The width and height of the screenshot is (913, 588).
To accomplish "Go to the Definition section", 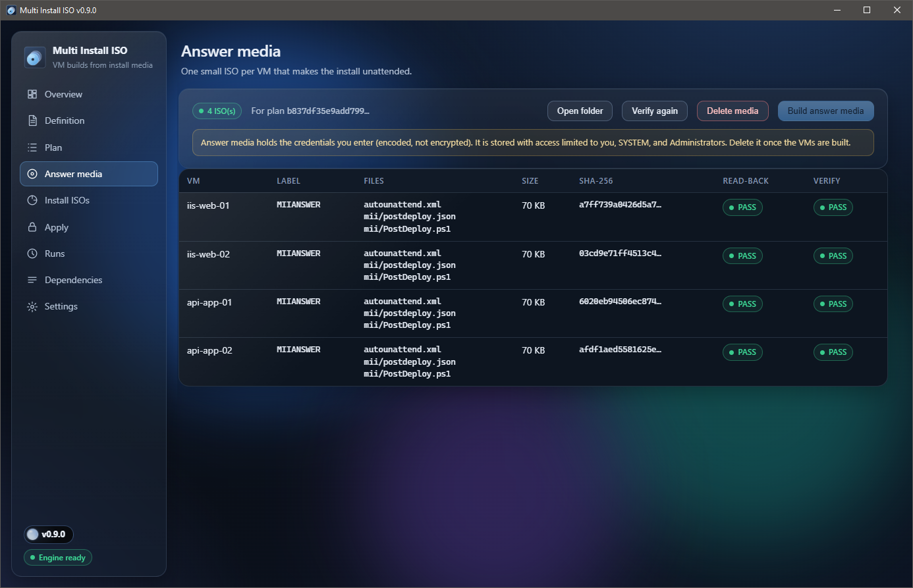I will click(89, 120).
